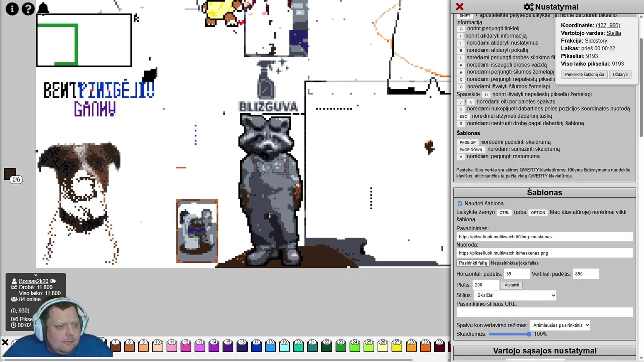
Task: Click the black X left of the palette
Action: coord(5,343)
